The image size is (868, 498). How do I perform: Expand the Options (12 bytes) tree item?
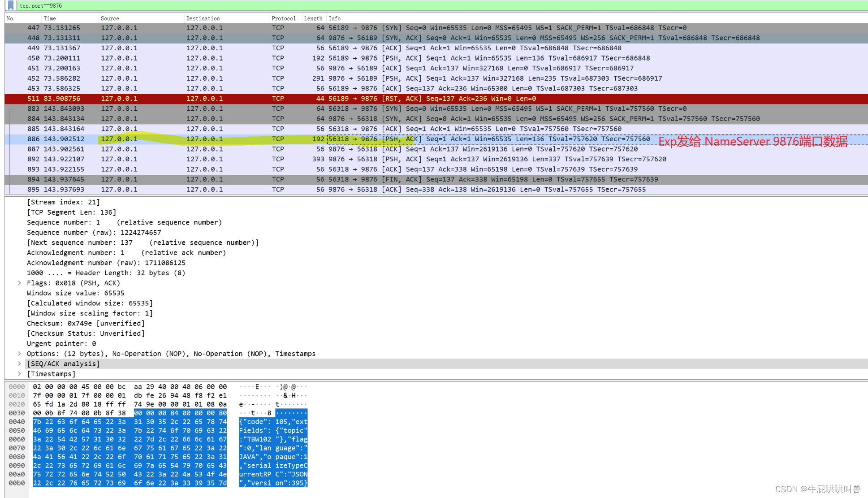[19, 354]
